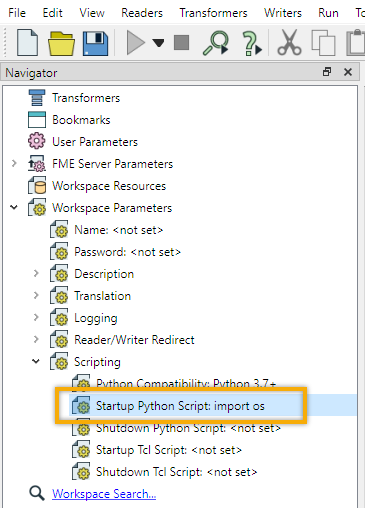The image size is (365, 508).
Task: Click the Workspace Parameters icon
Action: pos(37,208)
